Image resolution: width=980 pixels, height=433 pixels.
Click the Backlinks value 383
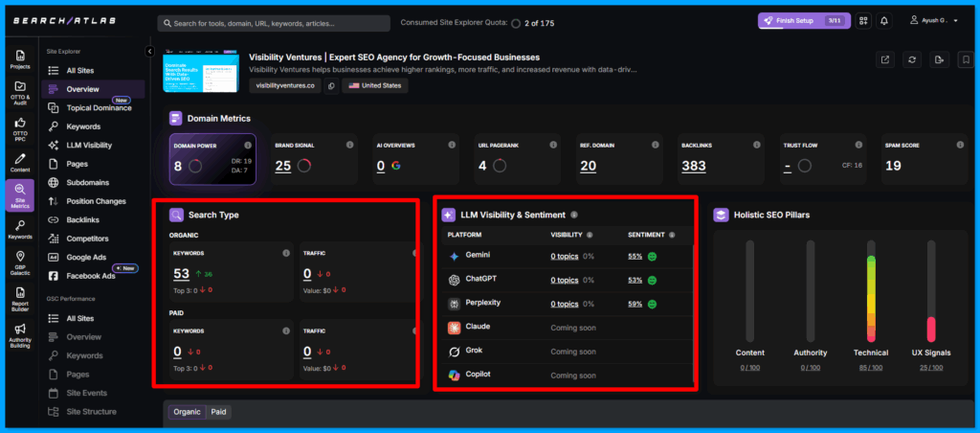pyautogui.click(x=694, y=166)
